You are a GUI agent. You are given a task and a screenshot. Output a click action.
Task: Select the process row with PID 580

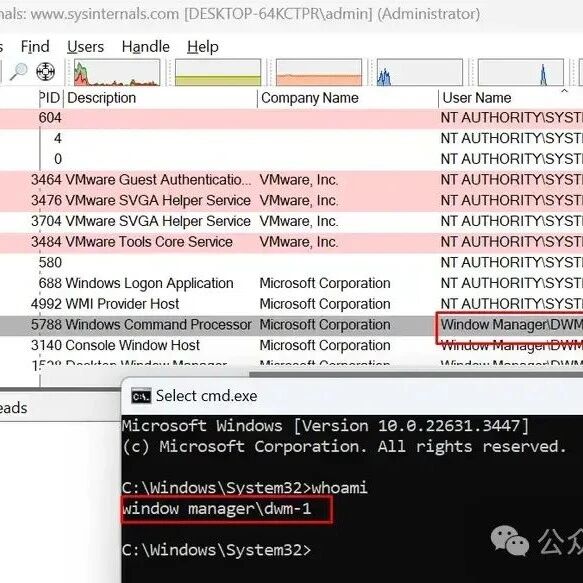click(292, 263)
